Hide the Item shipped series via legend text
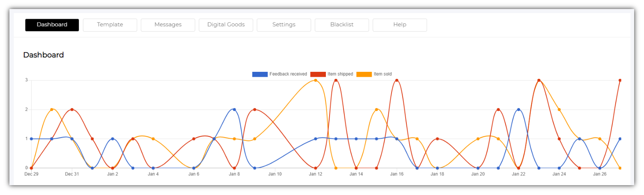 (x=340, y=74)
